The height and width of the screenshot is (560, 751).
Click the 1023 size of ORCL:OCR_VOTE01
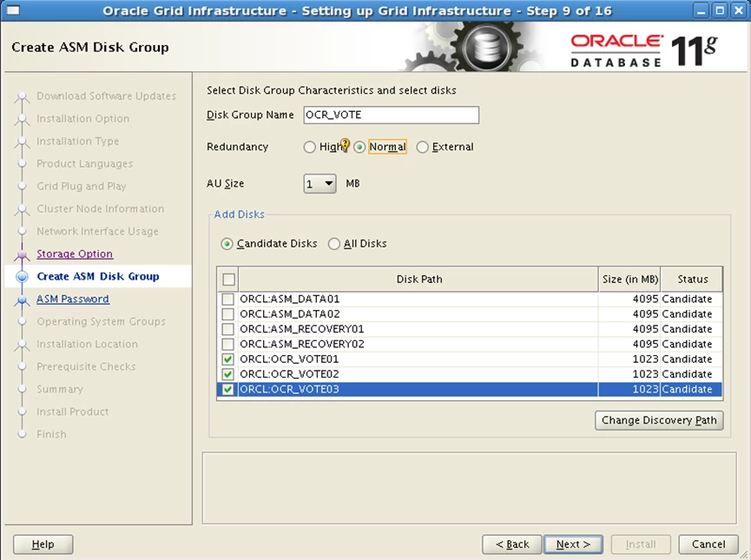point(646,359)
